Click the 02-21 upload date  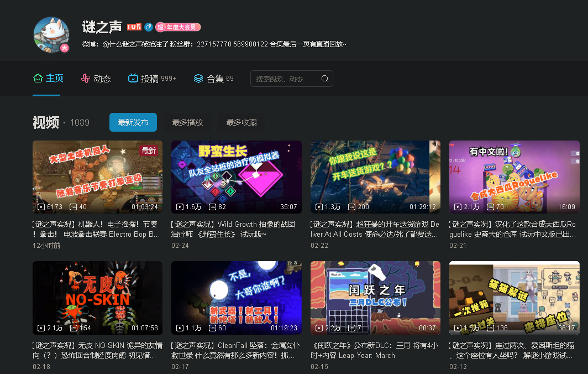(458, 246)
